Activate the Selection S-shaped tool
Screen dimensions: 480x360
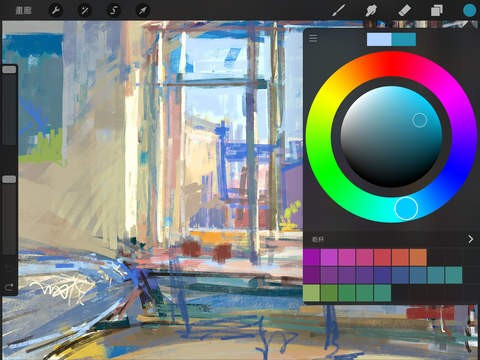[x=114, y=10]
